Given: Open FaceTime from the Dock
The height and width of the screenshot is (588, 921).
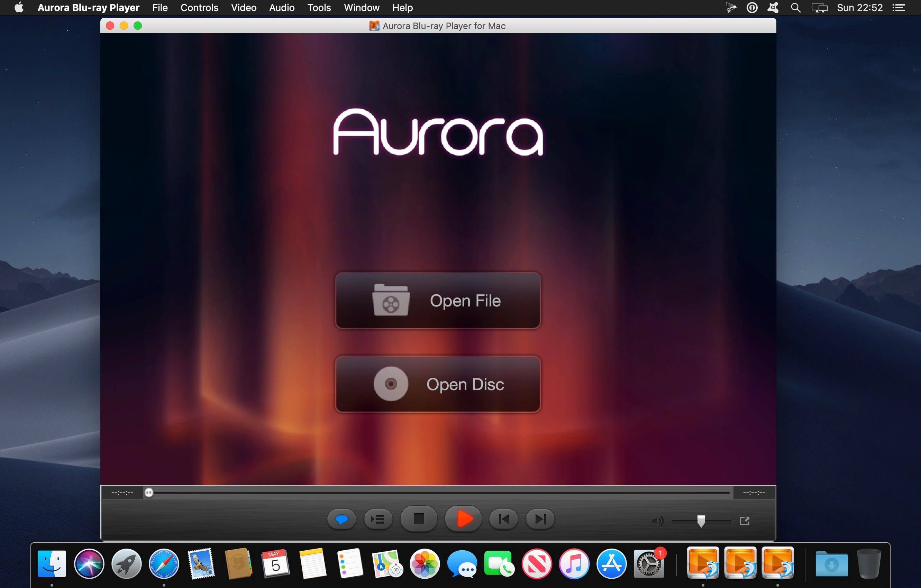Looking at the screenshot, I should pyautogui.click(x=499, y=563).
